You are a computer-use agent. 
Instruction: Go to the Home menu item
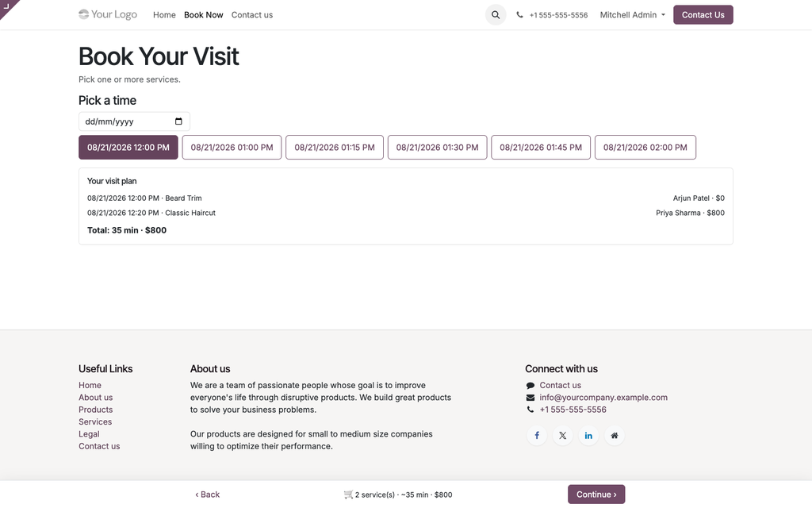pyautogui.click(x=164, y=15)
